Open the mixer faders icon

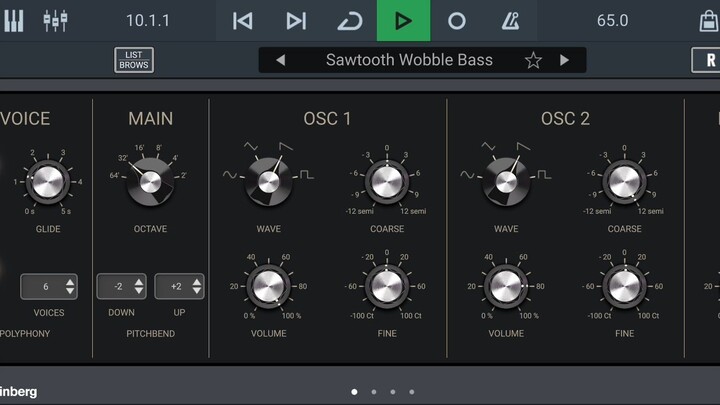pos(55,20)
